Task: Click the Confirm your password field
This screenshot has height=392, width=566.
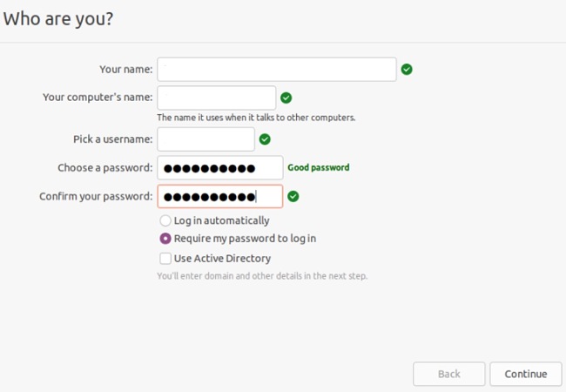Action: click(x=220, y=196)
